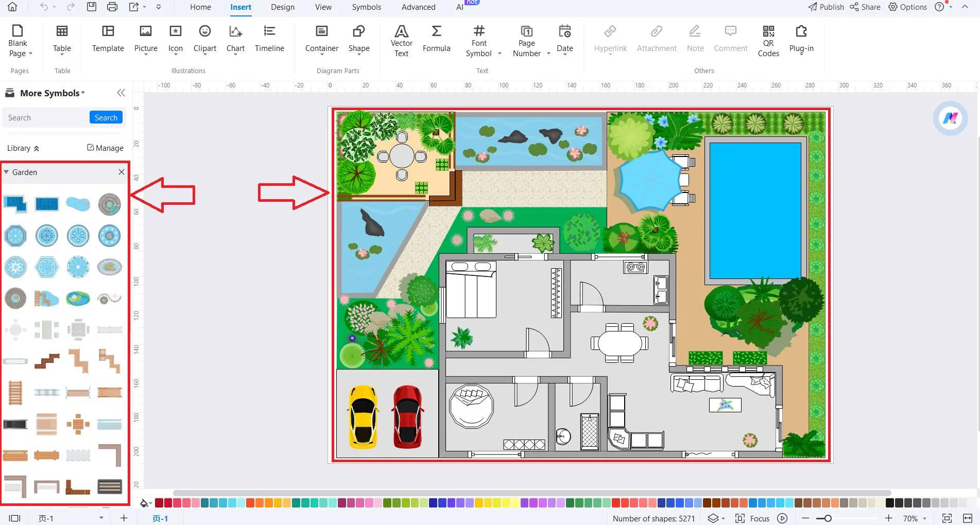Image resolution: width=980 pixels, height=525 pixels.
Task: Collapse the Library section
Action: [36, 148]
